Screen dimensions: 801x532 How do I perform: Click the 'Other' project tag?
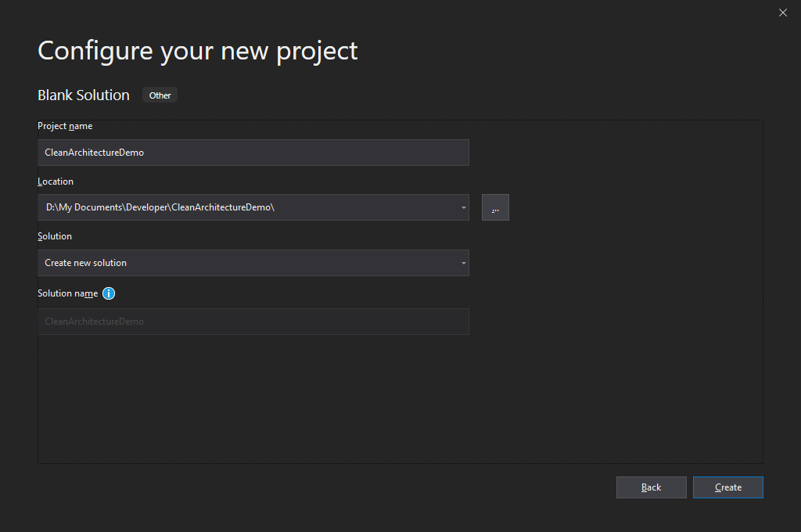click(x=160, y=95)
